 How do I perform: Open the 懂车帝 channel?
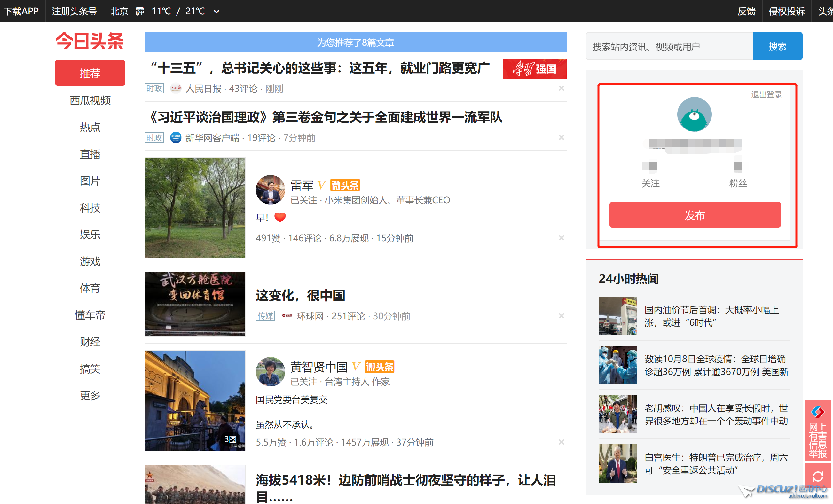point(90,315)
